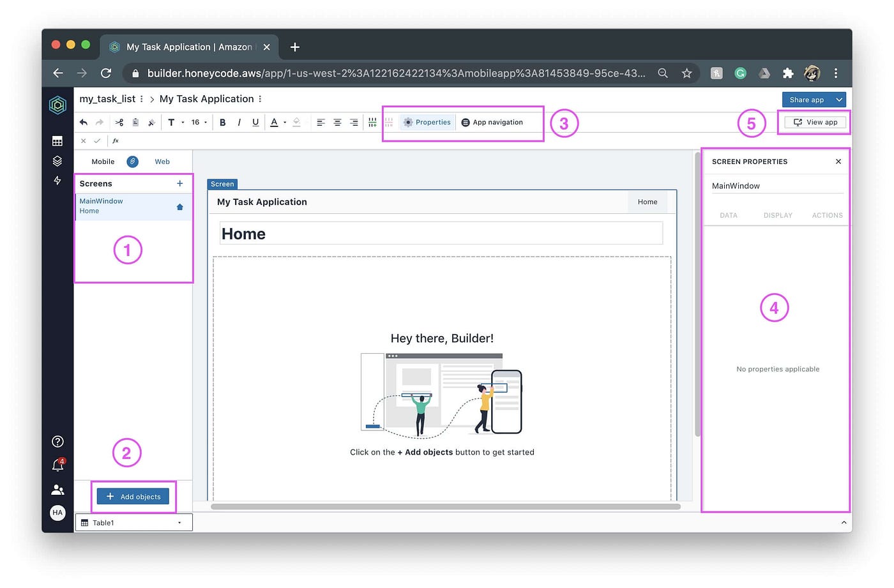Toggle the Mobile/Web link sync button
The height and width of the screenshot is (588, 894).
(132, 162)
